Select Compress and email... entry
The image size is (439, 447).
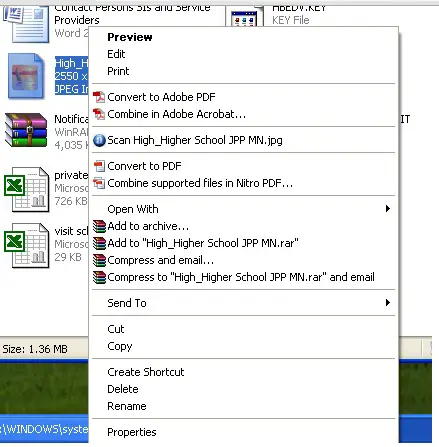coord(160,260)
